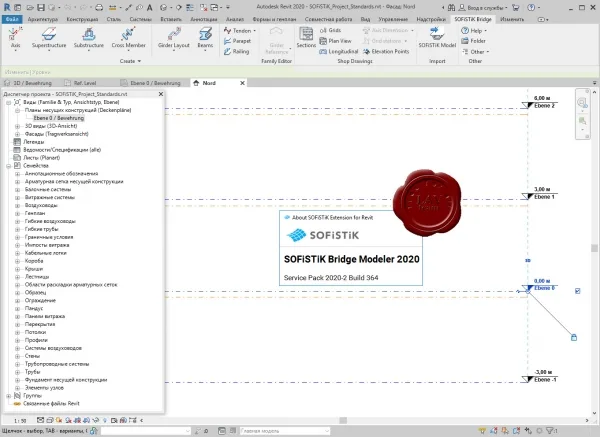Click the Print icon in quick access toolbar
Screen dimensions: 600x437
tap(99, 7)
